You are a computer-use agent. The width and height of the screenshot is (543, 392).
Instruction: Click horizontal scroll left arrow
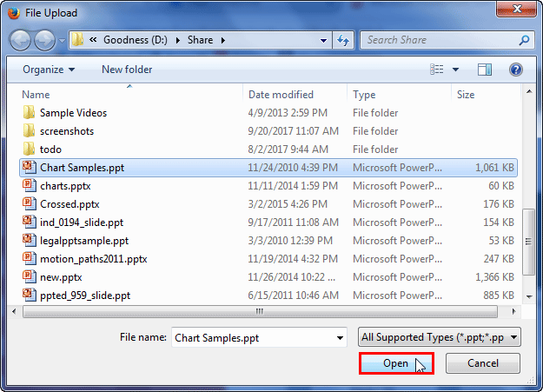pyautogui.click(x=14, y=311)
